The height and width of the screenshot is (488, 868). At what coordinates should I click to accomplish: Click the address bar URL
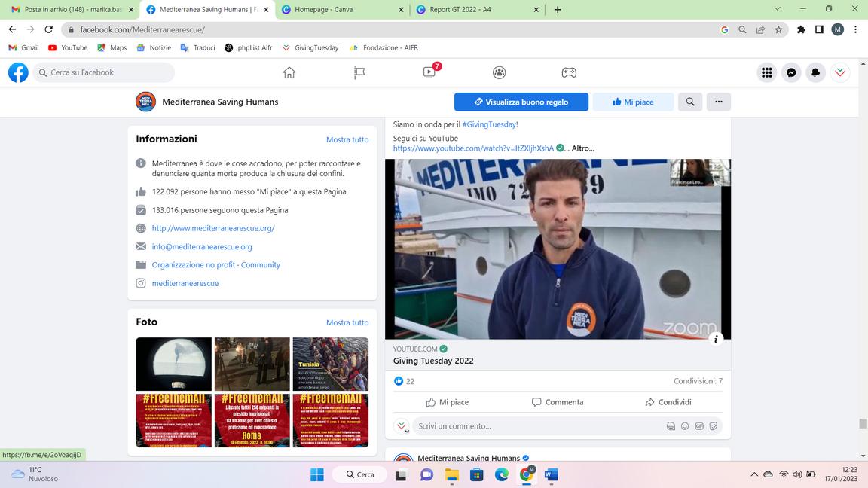(142, 30)
